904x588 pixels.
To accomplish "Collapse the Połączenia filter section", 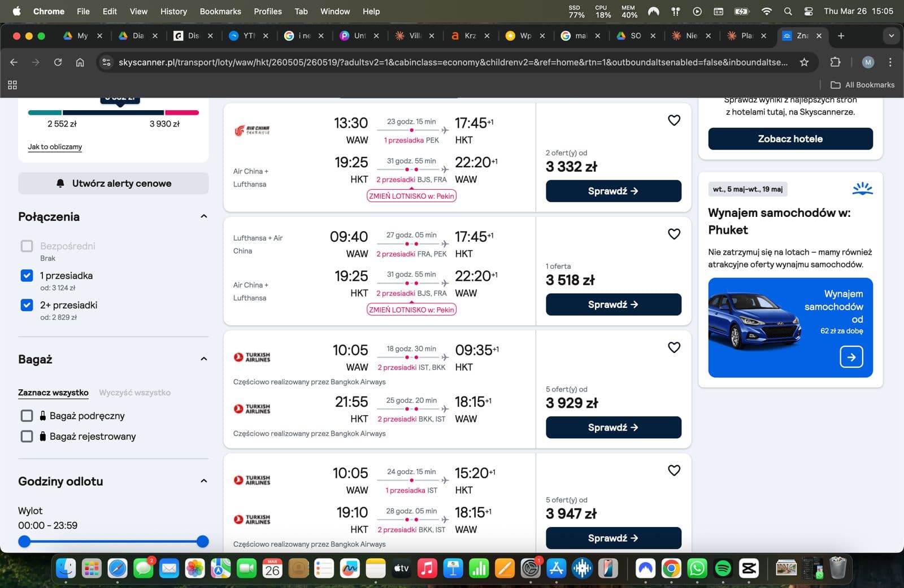I will [204, 216].
